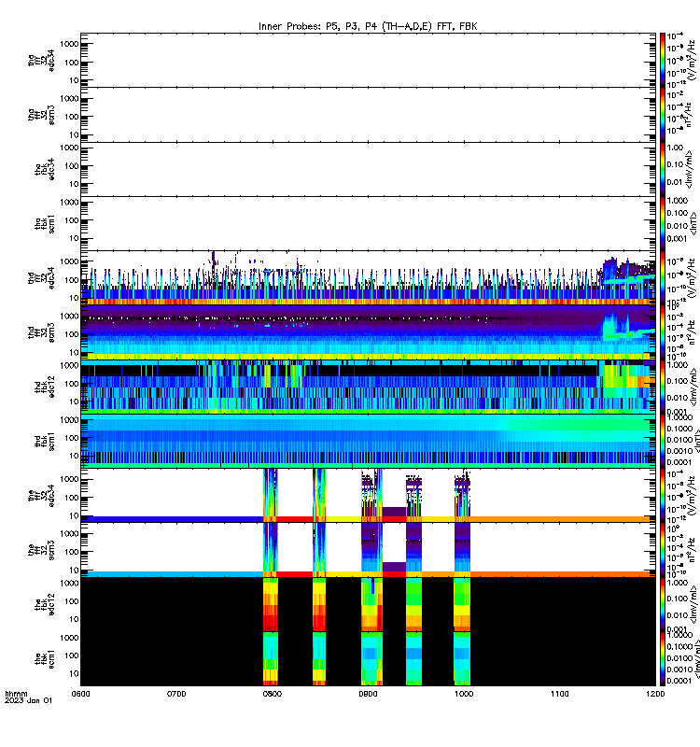Image resolution: width=700 pixels, height=747 pixels.
Task: Click the "tha fbk edc34" panel label
Action: click(45, 170)
